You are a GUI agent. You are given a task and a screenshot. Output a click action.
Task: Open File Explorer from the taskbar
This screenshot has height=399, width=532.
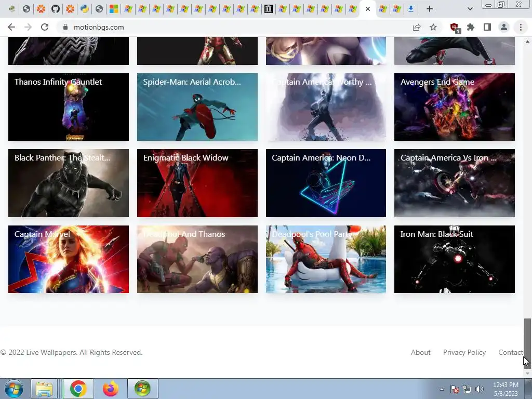[45, 389]
